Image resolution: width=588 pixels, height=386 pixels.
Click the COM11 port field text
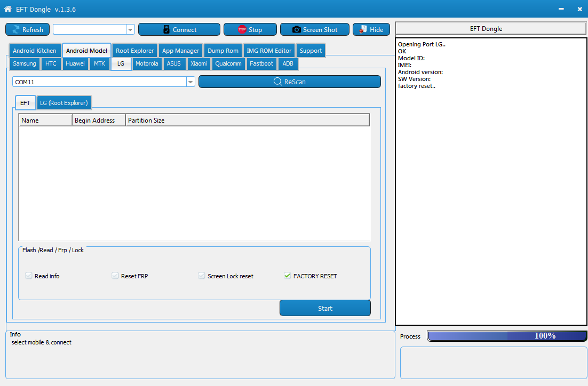point(25,82)
